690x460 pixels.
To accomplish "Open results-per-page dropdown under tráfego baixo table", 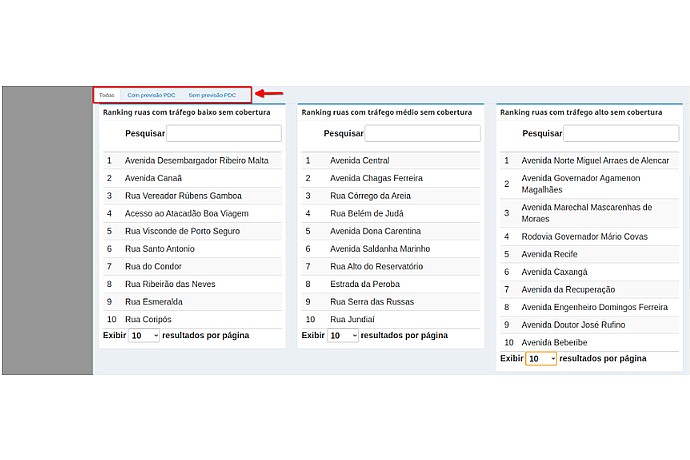I will coord(144,335).
